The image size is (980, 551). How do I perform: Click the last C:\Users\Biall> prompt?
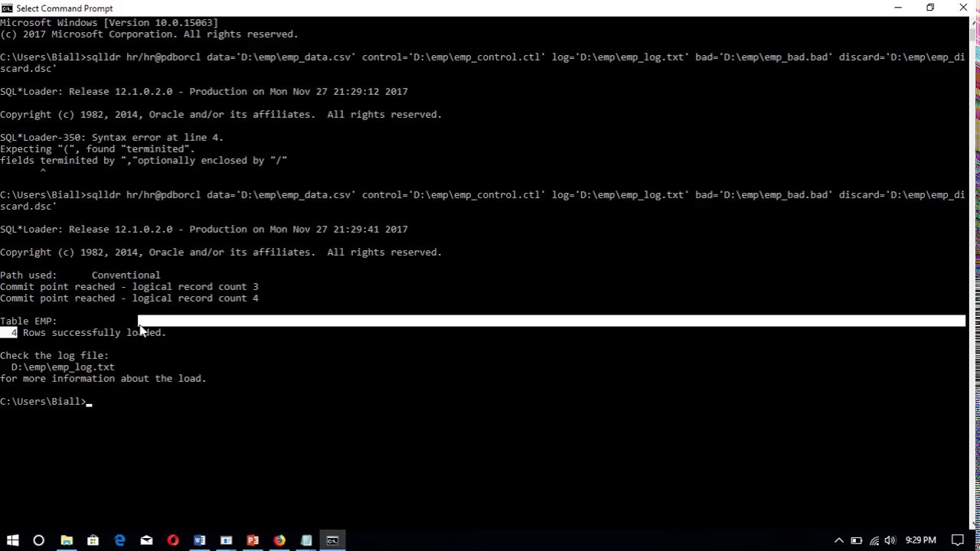coord(43,401)
